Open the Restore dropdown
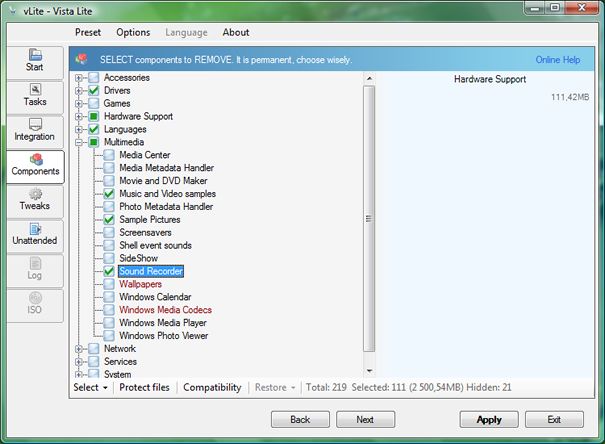The height and width of the screenshot is (444, 605). coord(275,387)
